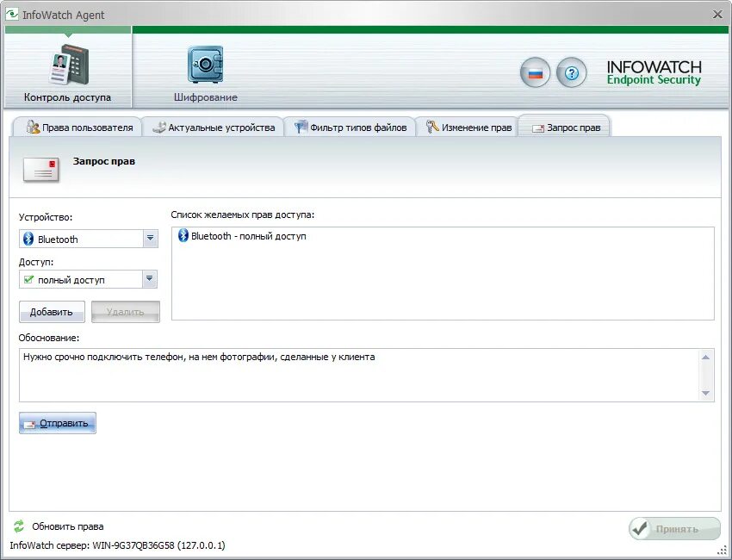Select the Запрос прав tab
This screenshot has width=732, height=560.
(x=564, y=127)
